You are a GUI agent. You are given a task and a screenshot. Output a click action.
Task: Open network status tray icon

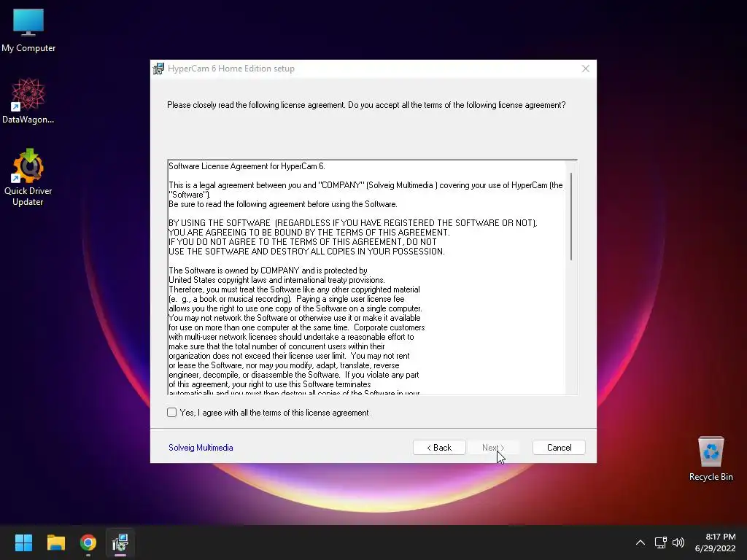pyautogui.click(x=660, y=542)
